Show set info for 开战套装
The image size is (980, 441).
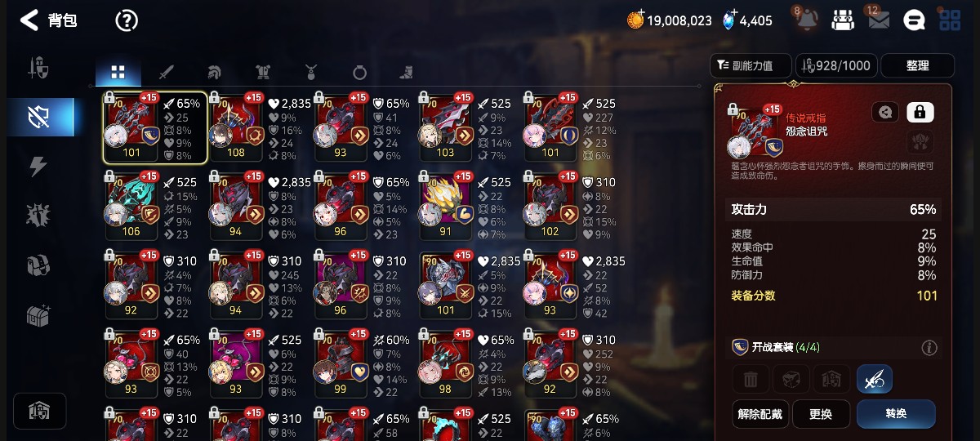click(x=929, y=348)
